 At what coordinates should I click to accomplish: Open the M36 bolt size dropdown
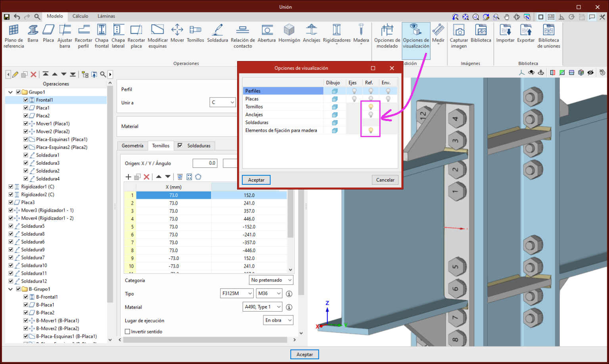269,294
